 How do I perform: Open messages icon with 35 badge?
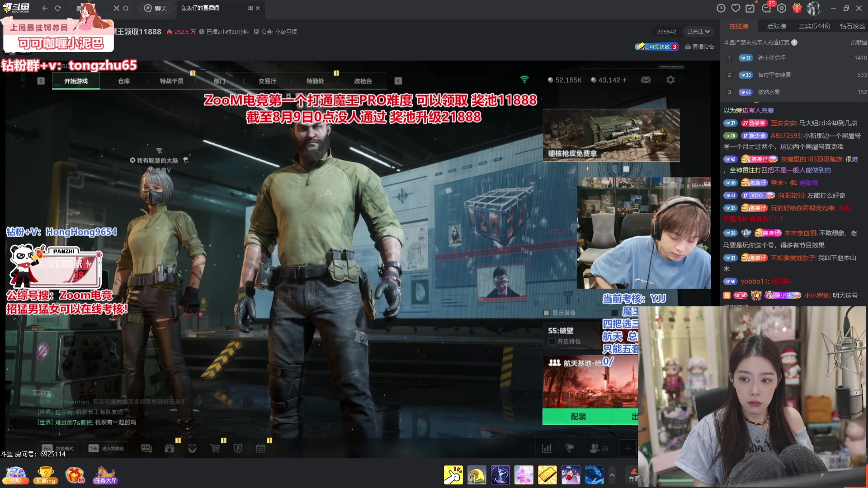click(x=767, y=8)
